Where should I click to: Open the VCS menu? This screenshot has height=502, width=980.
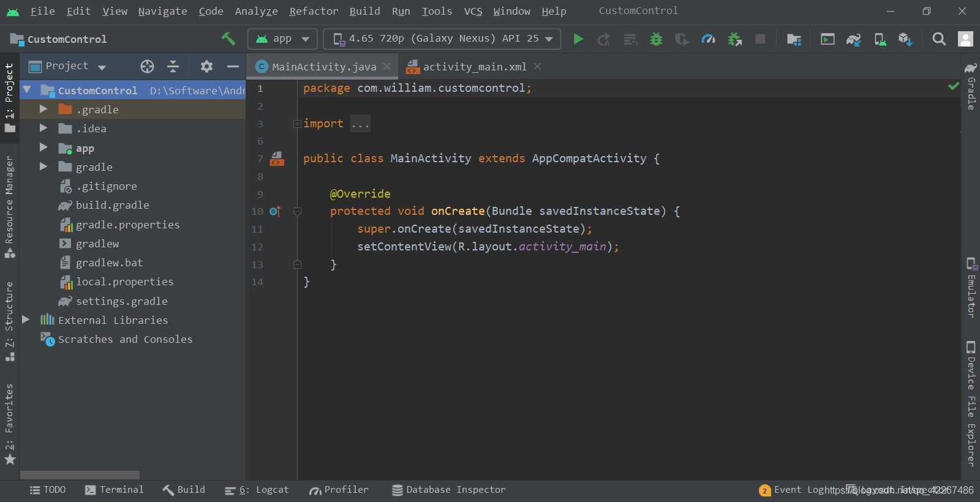click(473, 11)
